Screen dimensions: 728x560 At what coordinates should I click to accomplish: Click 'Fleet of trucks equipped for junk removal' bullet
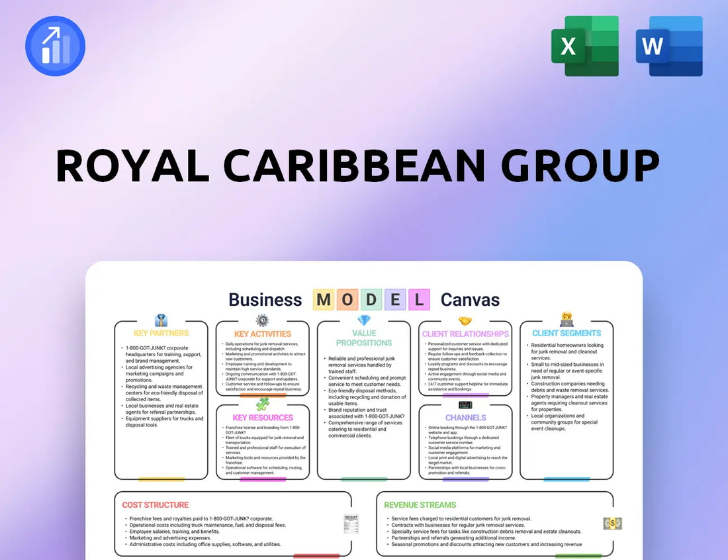tap(263, 440)
